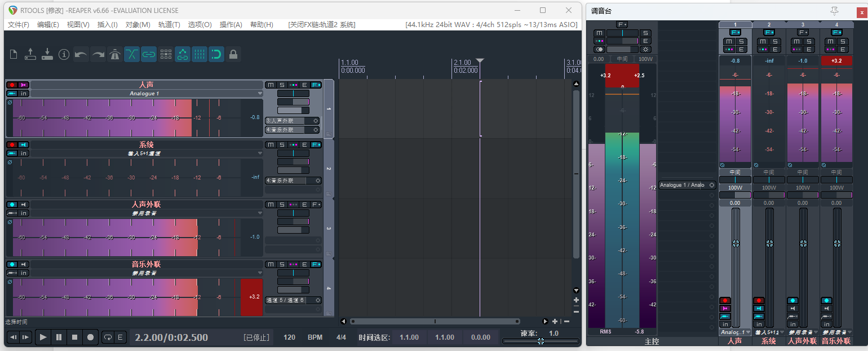The height and width of the screenshot is (351, 868).
Task: Open envelope panel of 系统 track
Action: [304, 144]
